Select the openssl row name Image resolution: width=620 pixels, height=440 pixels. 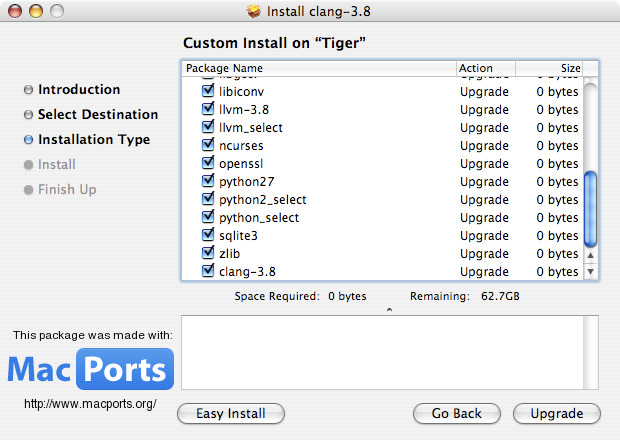coord(241,164)
